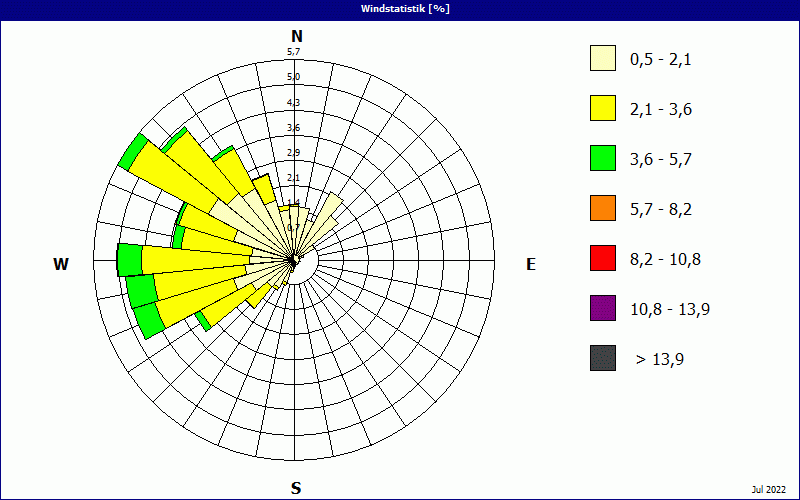Click the green tip of the west wind bar
Screen dimensions: 800x500
tap(129, 259)
